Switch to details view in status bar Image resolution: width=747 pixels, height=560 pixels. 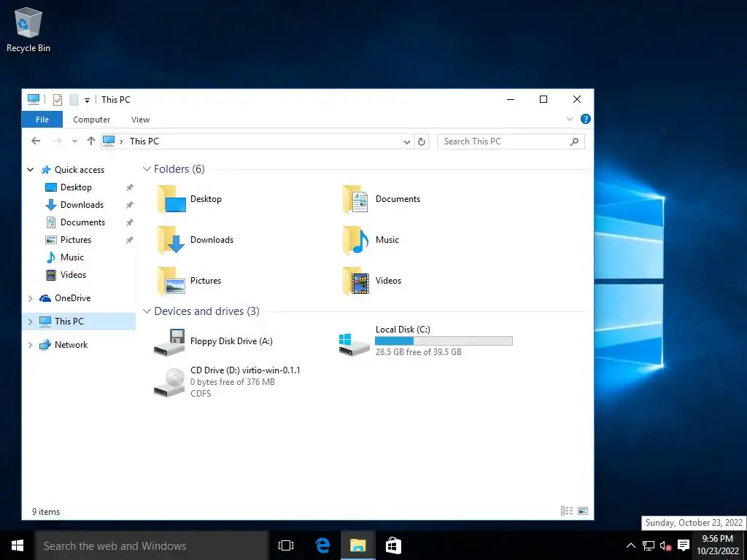(x=566, y=511)
